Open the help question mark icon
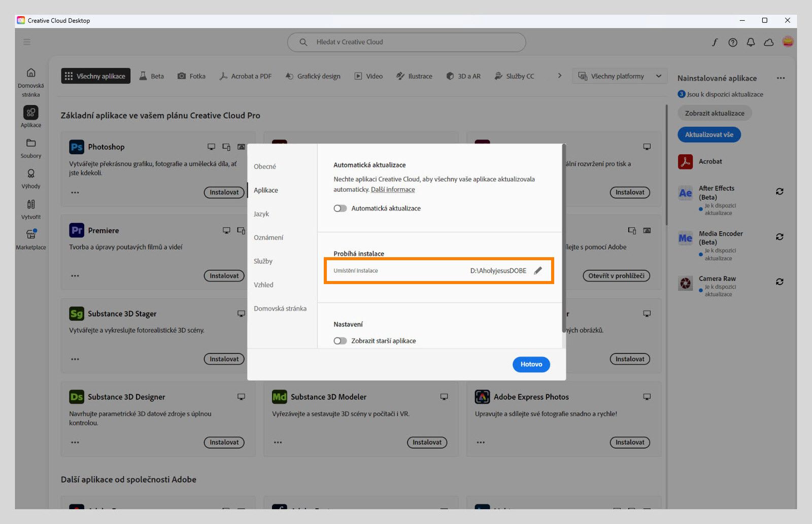Screen dimensions: 812x524 (x=733, y=43)
